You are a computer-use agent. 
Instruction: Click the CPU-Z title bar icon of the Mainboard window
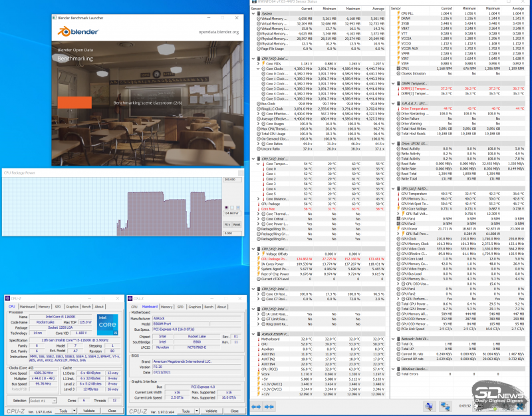pyautogui.click(x=130, y=298)
